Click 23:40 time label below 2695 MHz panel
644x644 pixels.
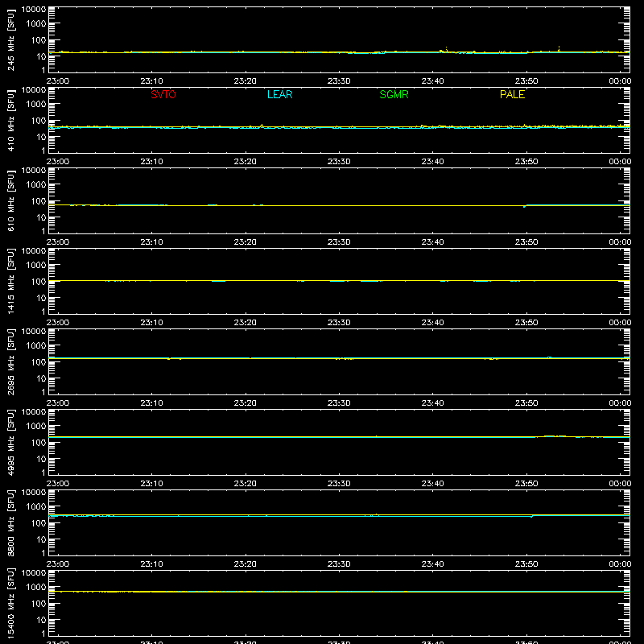[432, 403]
